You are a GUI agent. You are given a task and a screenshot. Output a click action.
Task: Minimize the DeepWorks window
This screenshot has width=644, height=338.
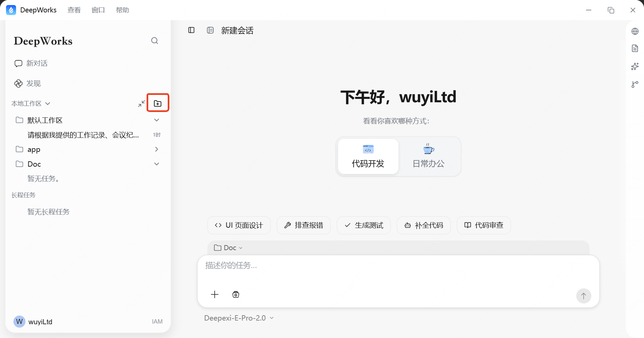(589, 10)
